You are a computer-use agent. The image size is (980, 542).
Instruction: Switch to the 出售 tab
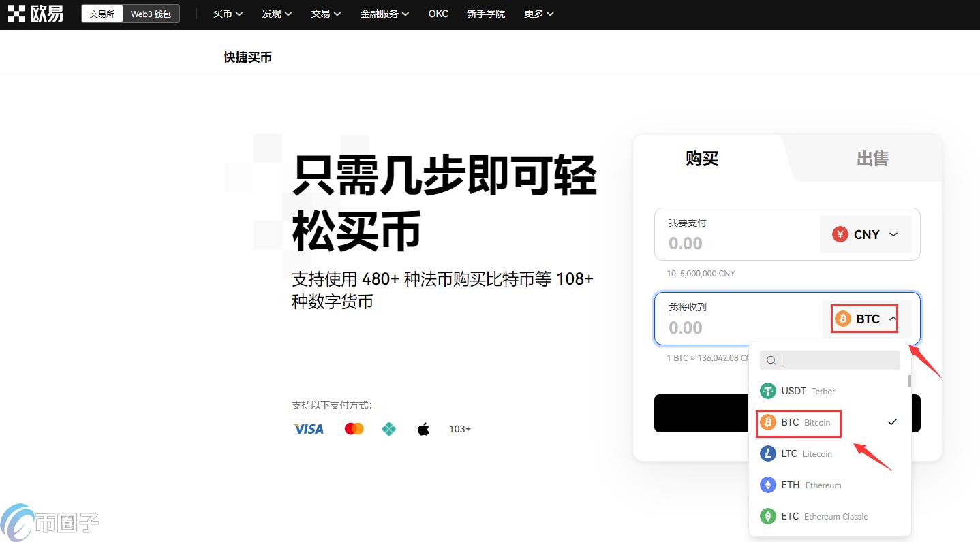[x=873, y=158]
